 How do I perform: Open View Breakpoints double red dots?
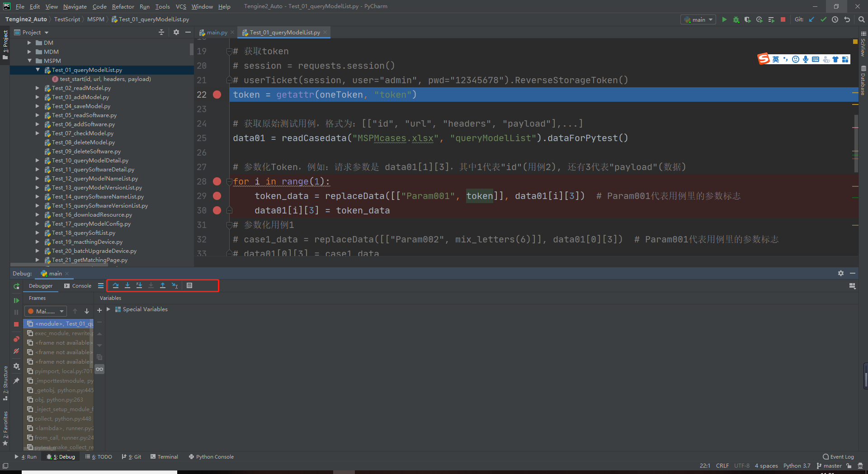tap(16, 339)
